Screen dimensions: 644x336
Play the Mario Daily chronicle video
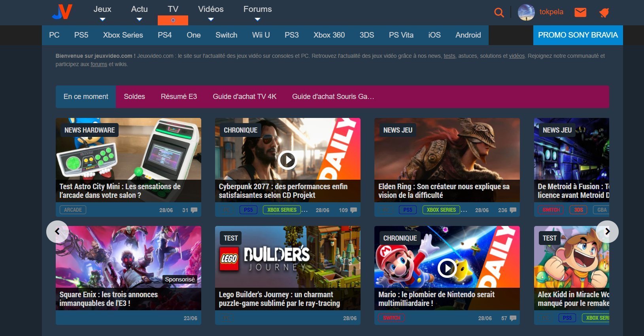point(447,268)
